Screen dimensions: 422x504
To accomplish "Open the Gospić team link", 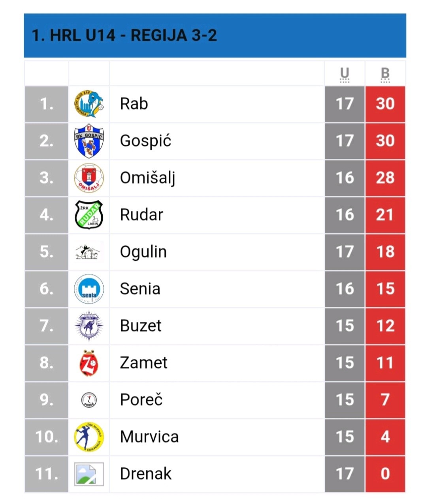I will click(145, 141).
